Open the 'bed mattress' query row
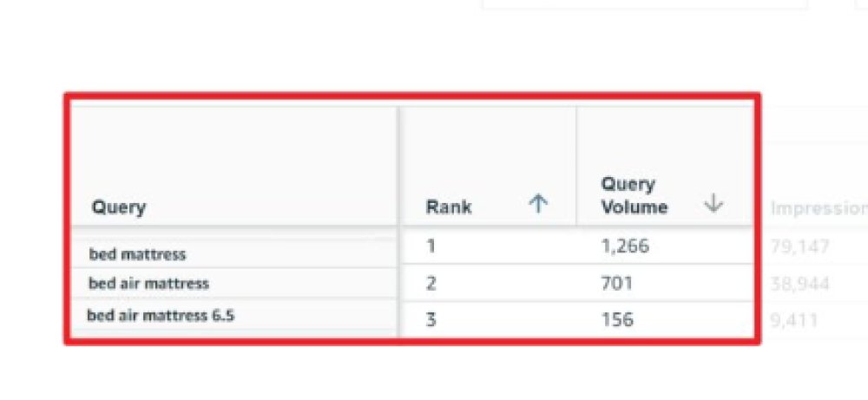Viewport: 868px width, 400px height. point(233,254)
